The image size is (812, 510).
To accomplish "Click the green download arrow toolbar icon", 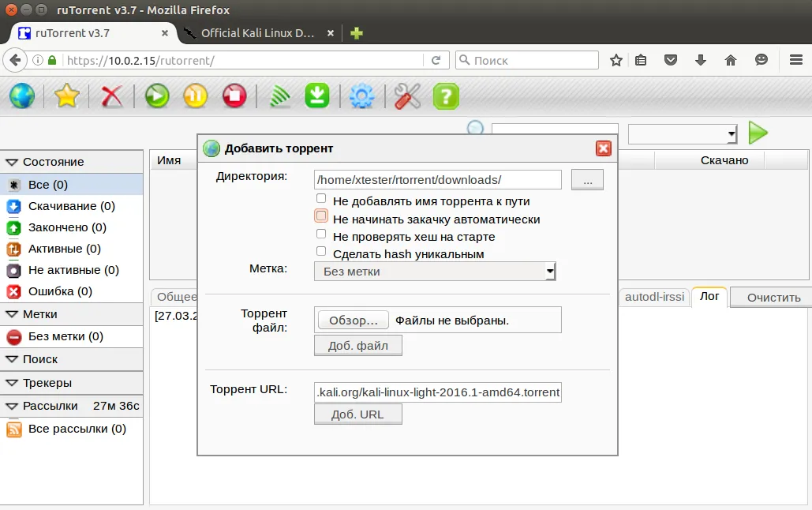I will click(317, 96).
